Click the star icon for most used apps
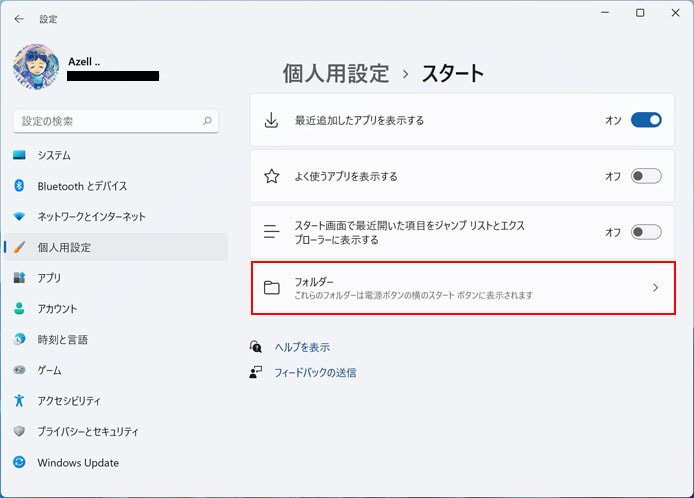The height and width of the screenshot is (498, 694). point(271,176)
